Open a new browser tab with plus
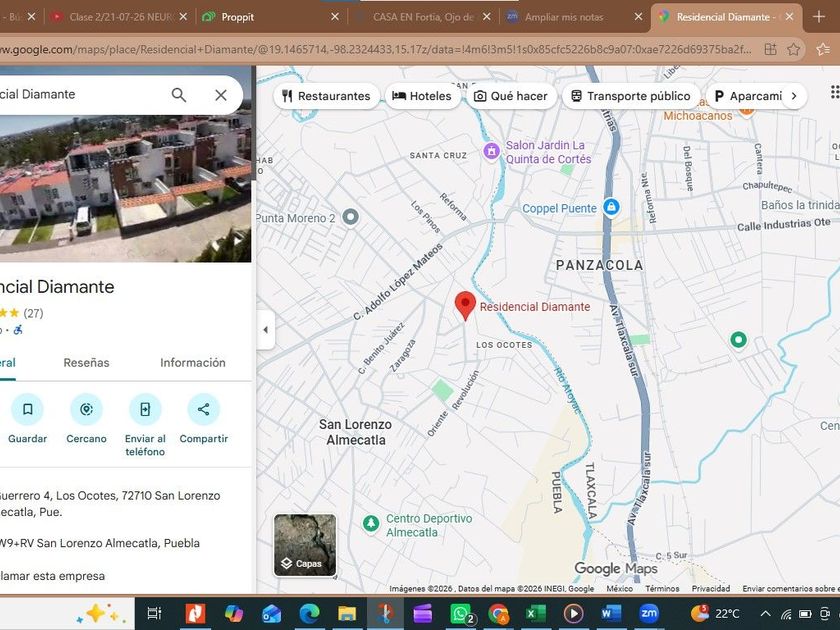Viewport: 840px width, 630px height. pos(819,17)
